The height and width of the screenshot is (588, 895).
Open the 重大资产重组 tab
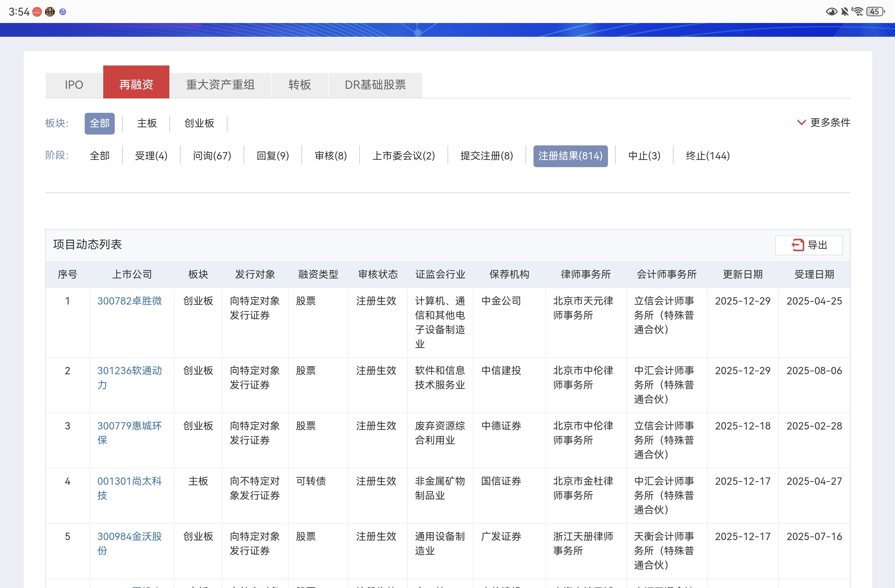coord(220,85)
